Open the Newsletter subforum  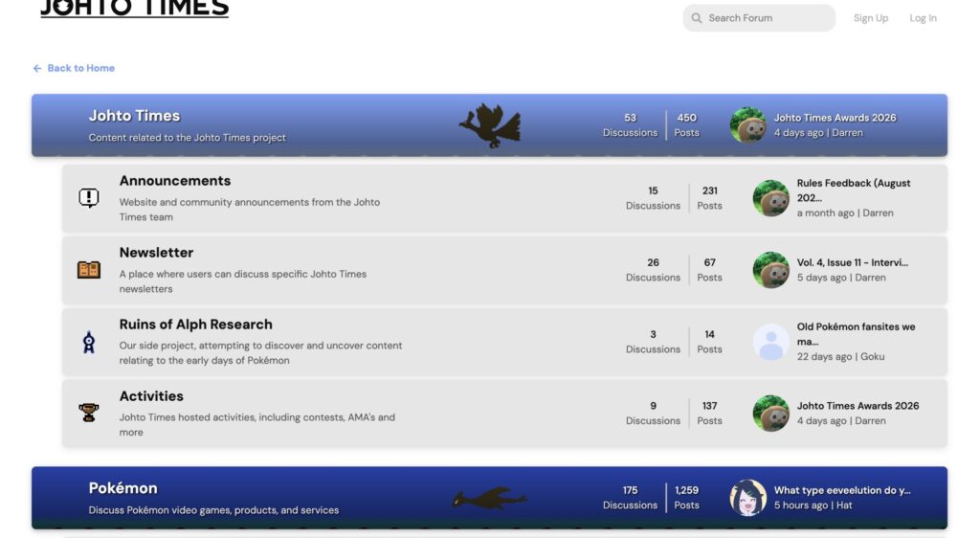[x=156, y=253]
